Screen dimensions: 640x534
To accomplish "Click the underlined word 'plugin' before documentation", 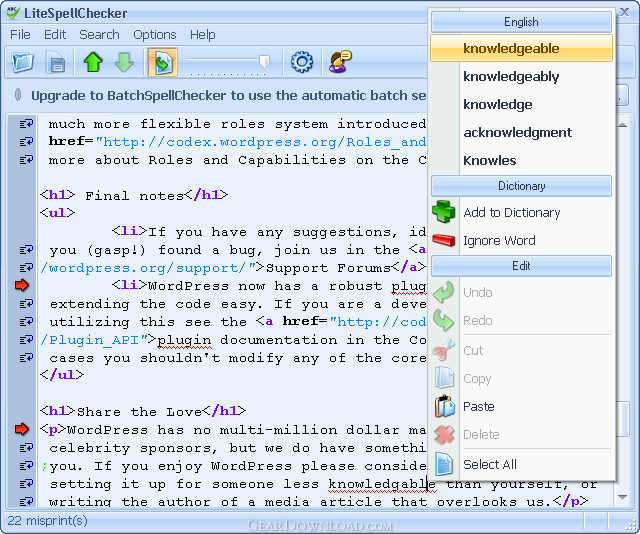I will point(184,340).
